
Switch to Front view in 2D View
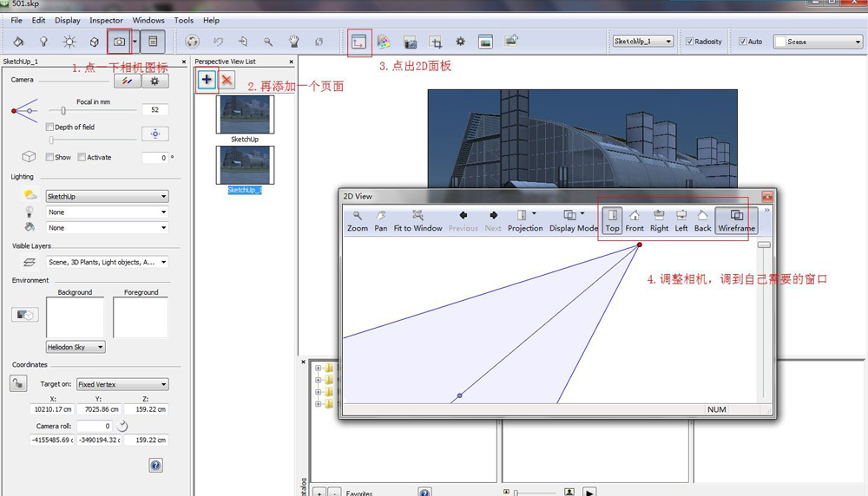point(635,220)
